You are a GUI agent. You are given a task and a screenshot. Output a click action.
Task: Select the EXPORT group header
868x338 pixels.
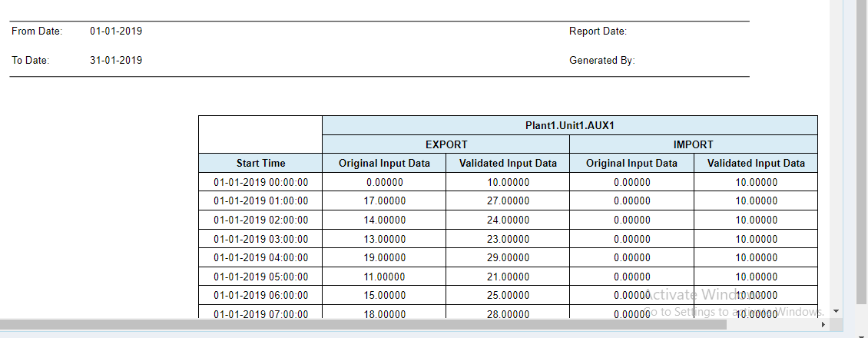pos(446,144)
